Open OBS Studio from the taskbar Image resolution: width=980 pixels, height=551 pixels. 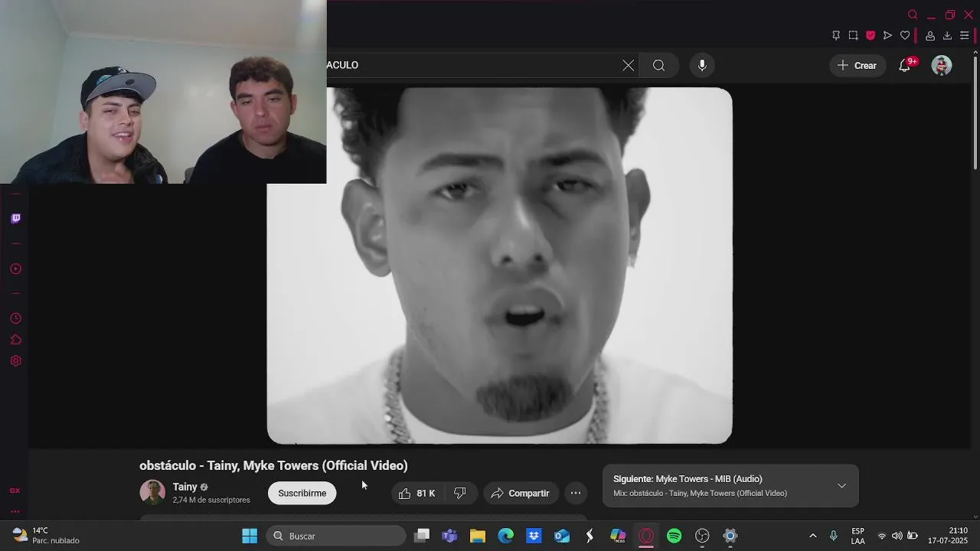(702, 536)
